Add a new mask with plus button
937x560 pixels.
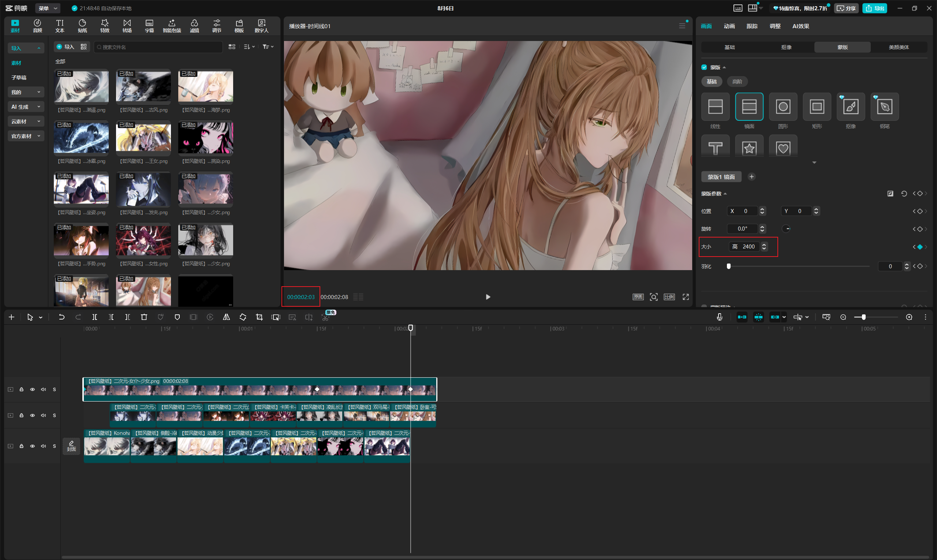click(x=751, y=177)
